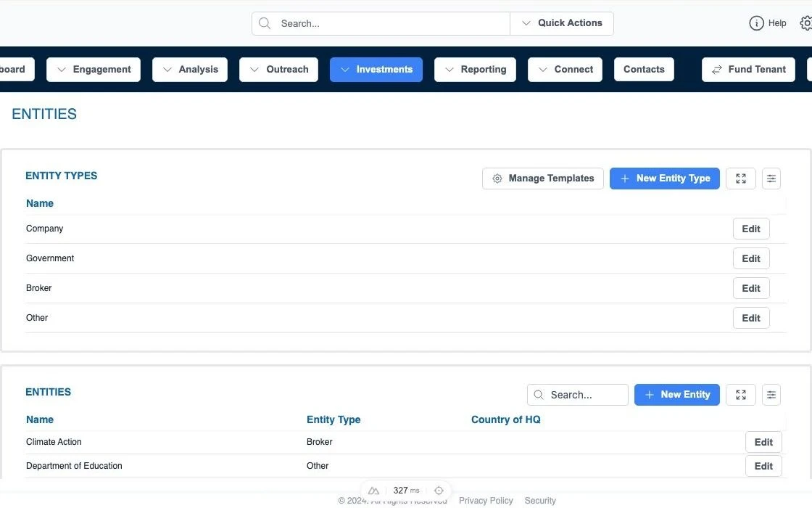Open the Privacy Policy link
Image resolution: width=812 pixels, height=508 pixels.
[x=486, y=501]
